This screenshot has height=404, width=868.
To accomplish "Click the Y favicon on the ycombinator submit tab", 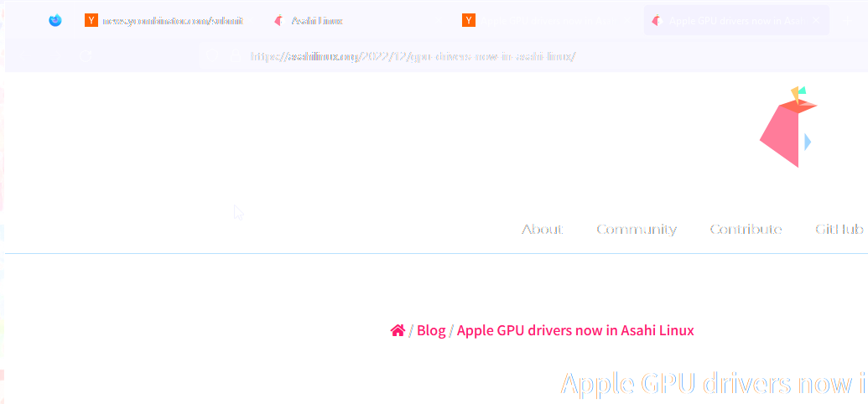I will click(x=91, y=21).
